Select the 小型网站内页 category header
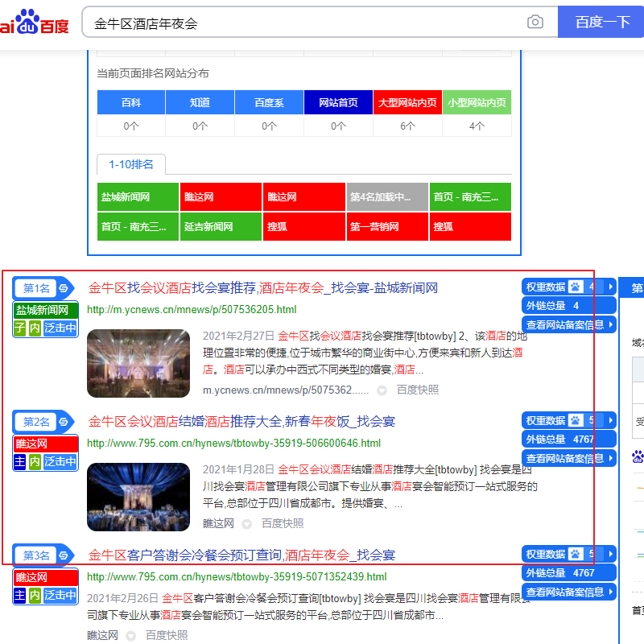The image size is (644, 644). 477,102
